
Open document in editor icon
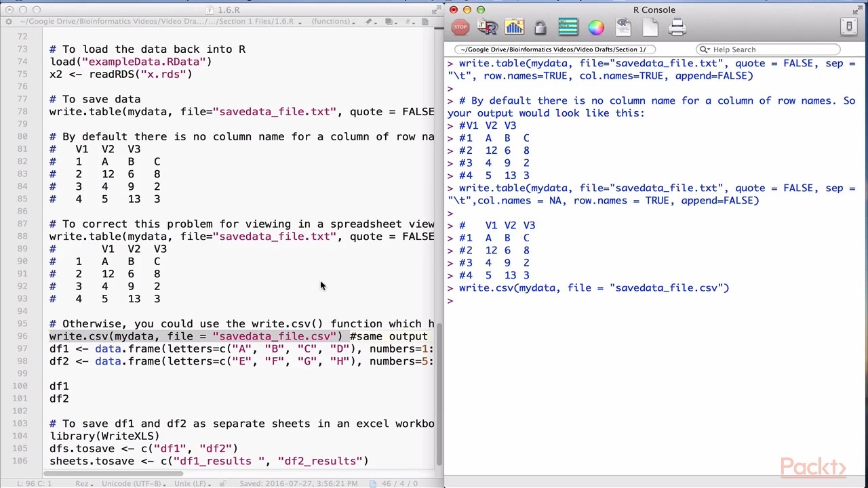pos(623,28)
